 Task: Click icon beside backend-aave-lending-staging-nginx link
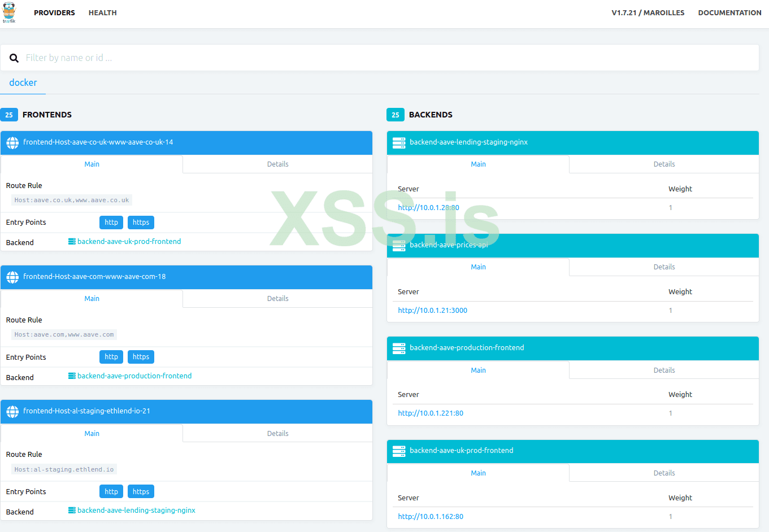[x=72, y=511]
